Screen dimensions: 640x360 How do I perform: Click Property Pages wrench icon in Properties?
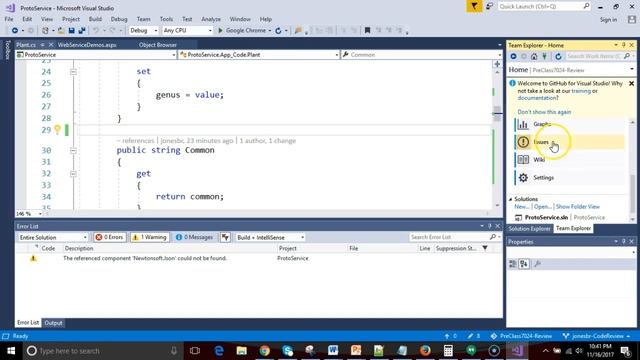click(x=538, y=264)
